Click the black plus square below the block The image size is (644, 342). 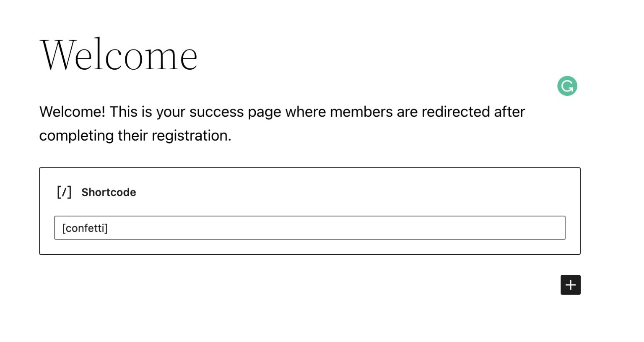(570, 285)
